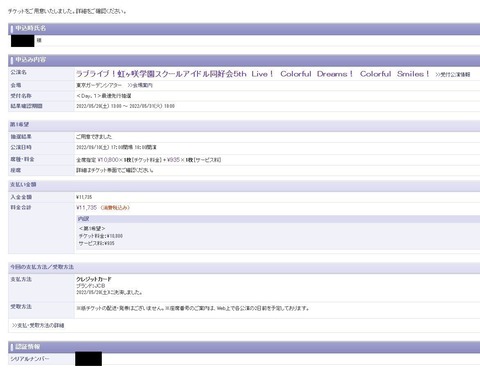Click the ご用意できました lottery result text
This screenshot has height=370, width=480.
tap(94, 137)
